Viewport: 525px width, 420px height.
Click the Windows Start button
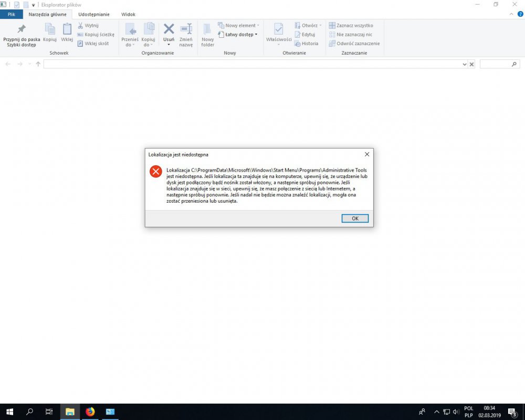point(9,412)
